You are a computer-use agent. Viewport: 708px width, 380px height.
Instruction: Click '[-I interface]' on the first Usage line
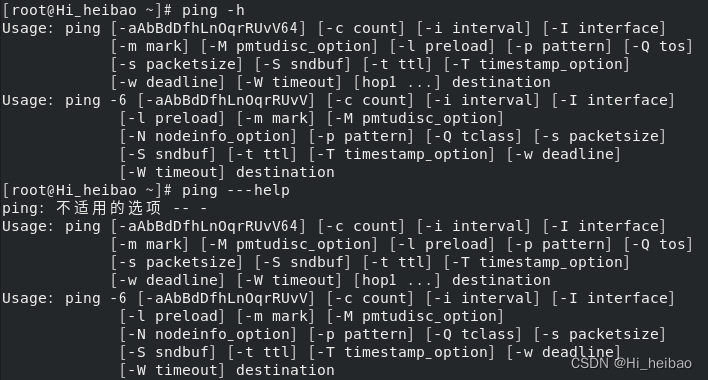[x=604, y=28]
